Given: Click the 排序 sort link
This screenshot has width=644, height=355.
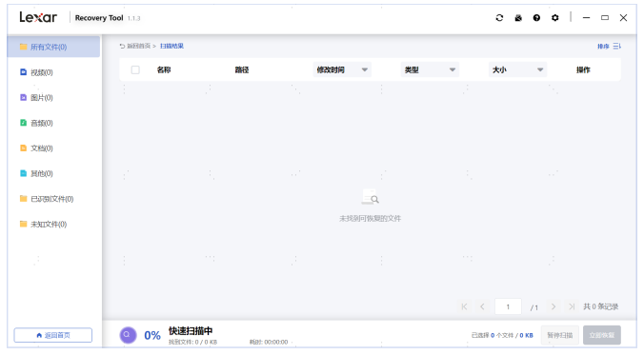Looking at the screenshot, I should coord(603,47).
